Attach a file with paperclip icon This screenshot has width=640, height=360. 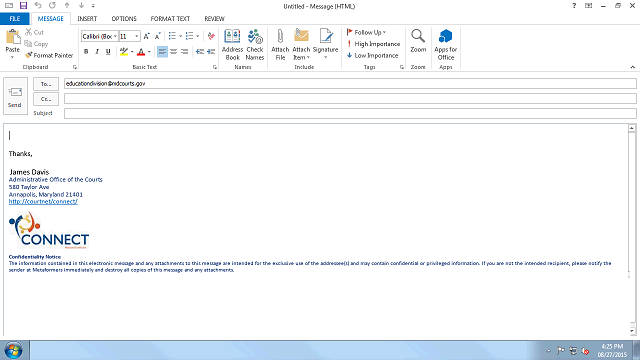[280, 44]
